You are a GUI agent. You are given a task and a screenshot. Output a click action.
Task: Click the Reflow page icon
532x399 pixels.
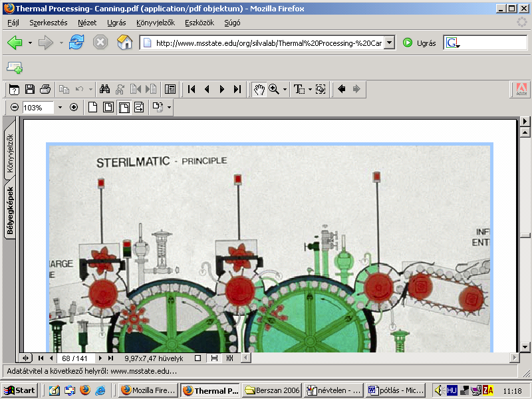pyautogui.click(x=139, y=107)
